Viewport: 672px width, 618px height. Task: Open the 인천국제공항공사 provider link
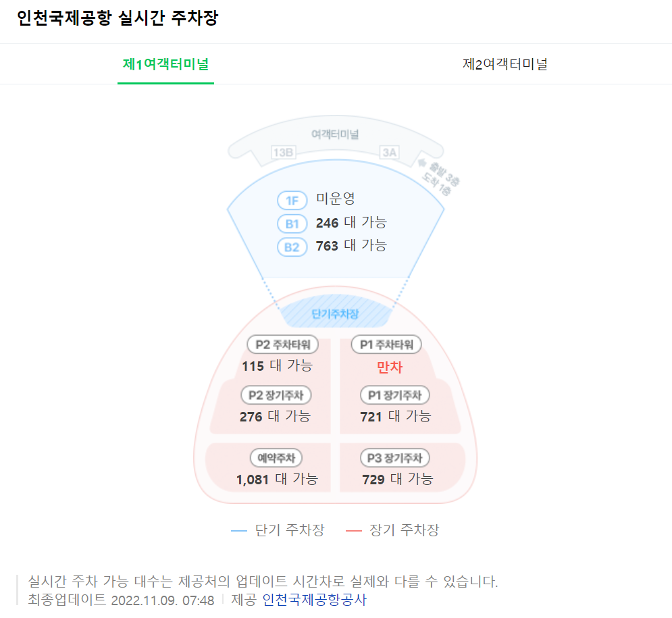[313, 601]
